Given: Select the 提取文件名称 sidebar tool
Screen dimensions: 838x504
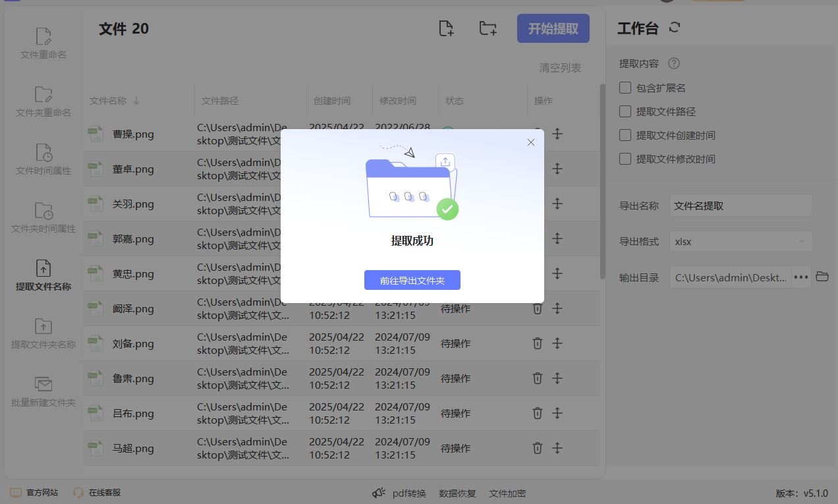Looking at the screenshot, I should (x=43, y=275).
